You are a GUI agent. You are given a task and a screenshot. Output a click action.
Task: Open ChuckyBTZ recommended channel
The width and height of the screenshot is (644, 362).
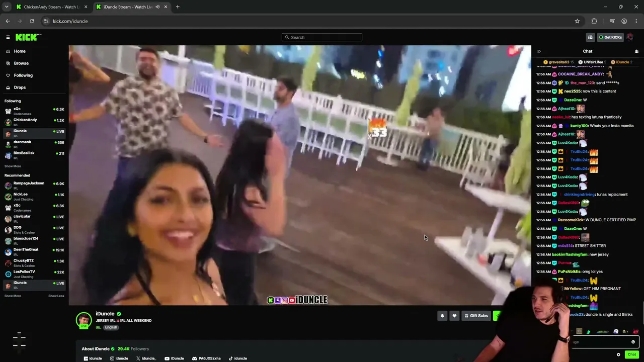(33, 262)
